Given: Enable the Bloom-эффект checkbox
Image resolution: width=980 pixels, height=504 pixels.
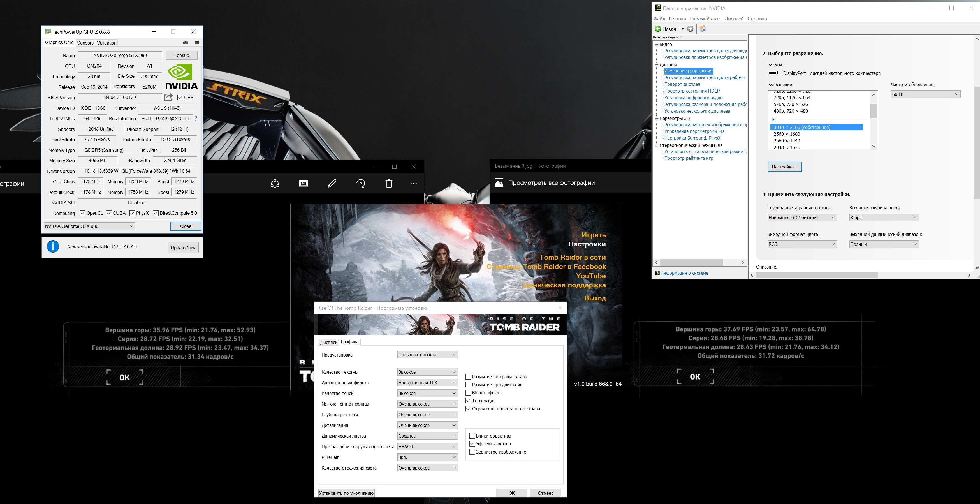Looking at the screenshot, I should pyautogui.click(x=468, y=392).
